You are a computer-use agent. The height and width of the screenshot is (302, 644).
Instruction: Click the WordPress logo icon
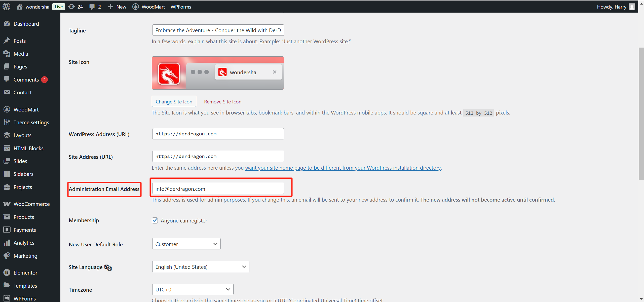pos(7,7)
